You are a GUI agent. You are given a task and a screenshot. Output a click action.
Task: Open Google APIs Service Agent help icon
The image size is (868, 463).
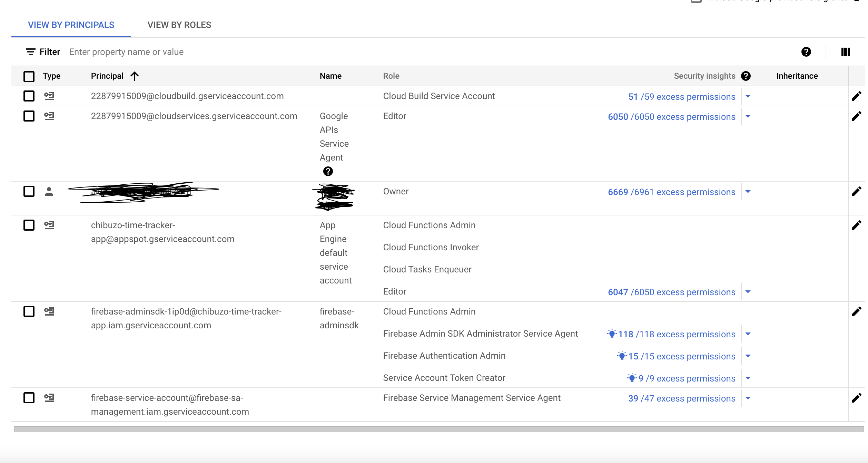pyautogui.click(x=328, y=171)
